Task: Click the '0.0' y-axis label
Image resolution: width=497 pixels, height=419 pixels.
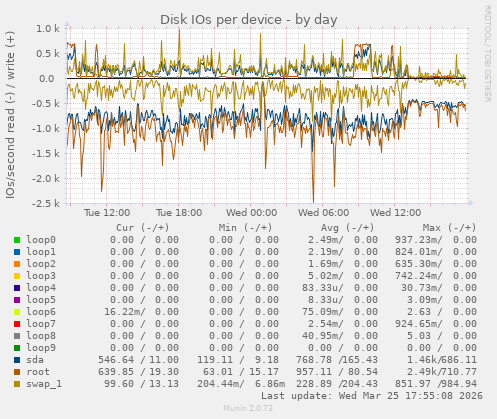Action: pos(47,79)
